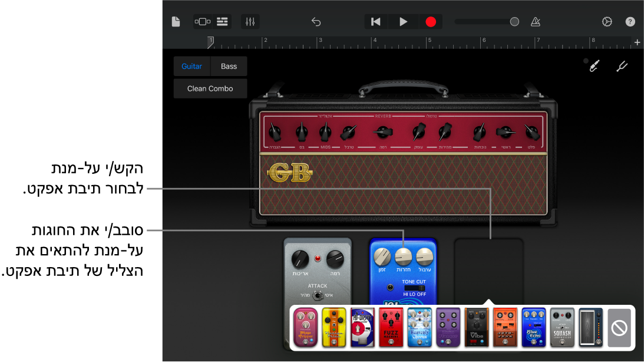Click bar 6 on the timeline ruler

(x=484, y=40)
